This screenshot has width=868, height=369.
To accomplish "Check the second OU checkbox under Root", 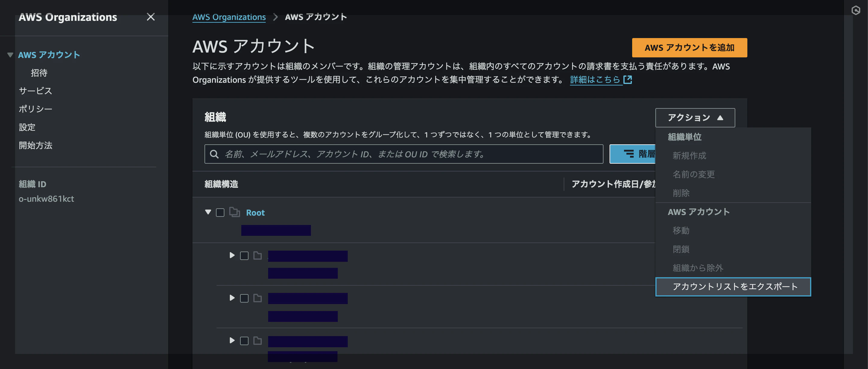I will coord(244,298).
